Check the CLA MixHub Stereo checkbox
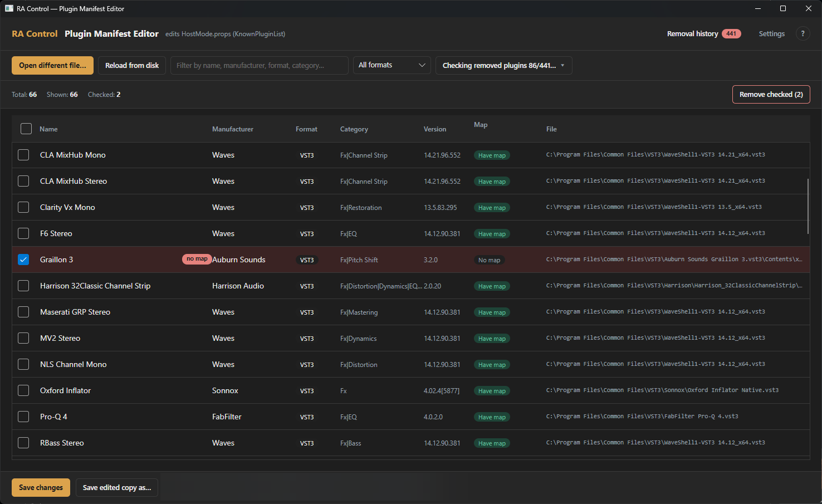 click(x=23, y=181)
